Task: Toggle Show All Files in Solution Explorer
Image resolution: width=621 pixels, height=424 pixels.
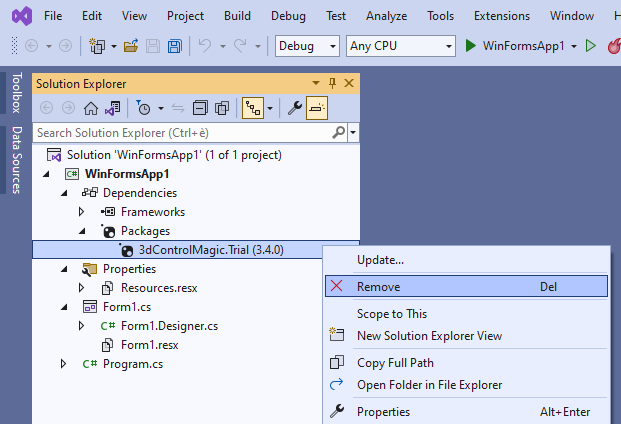Action: click(220, 108)
